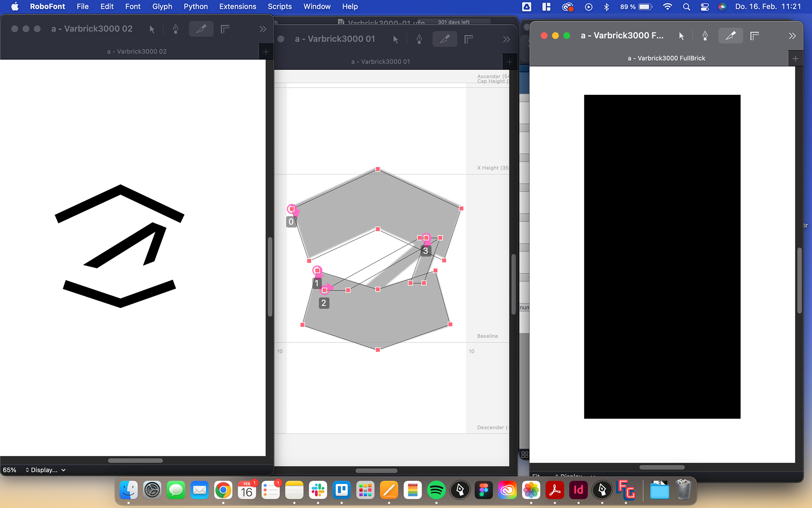Click the 65% zoom level field
The height and width of the screenshot is (508, 812).
[10, 470]
